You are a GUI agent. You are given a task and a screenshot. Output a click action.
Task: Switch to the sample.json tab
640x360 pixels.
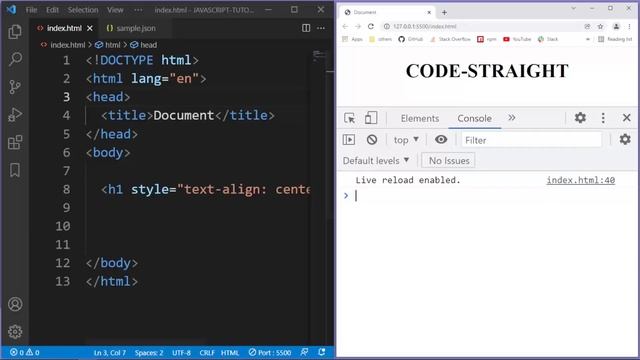131,28
